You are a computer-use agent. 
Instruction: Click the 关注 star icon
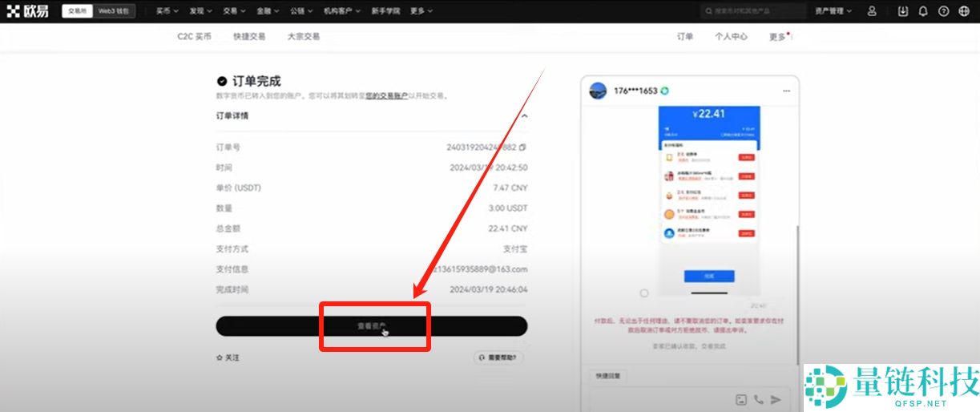(x=220, y=357)
